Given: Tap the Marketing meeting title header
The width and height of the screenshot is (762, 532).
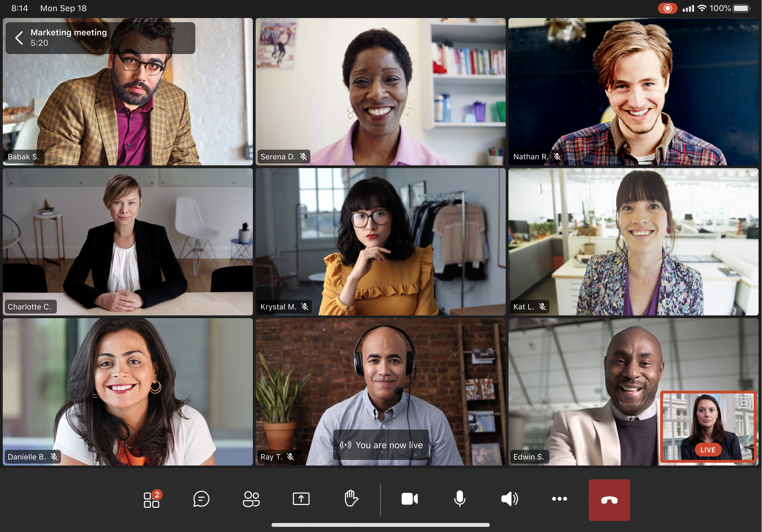Looking at the screenshot, I should click(69, 32).
